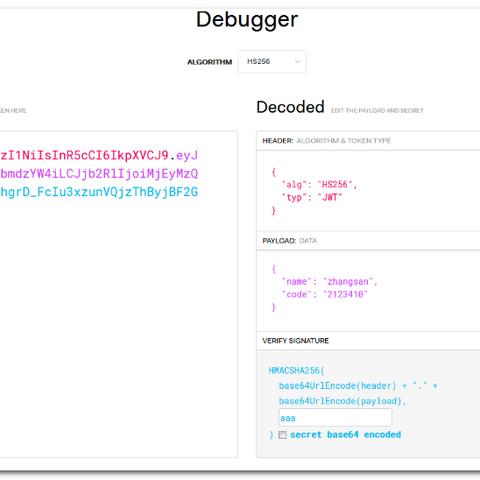Click the secret base64 encoded label
480x480 pixels.
click(345, 435)
